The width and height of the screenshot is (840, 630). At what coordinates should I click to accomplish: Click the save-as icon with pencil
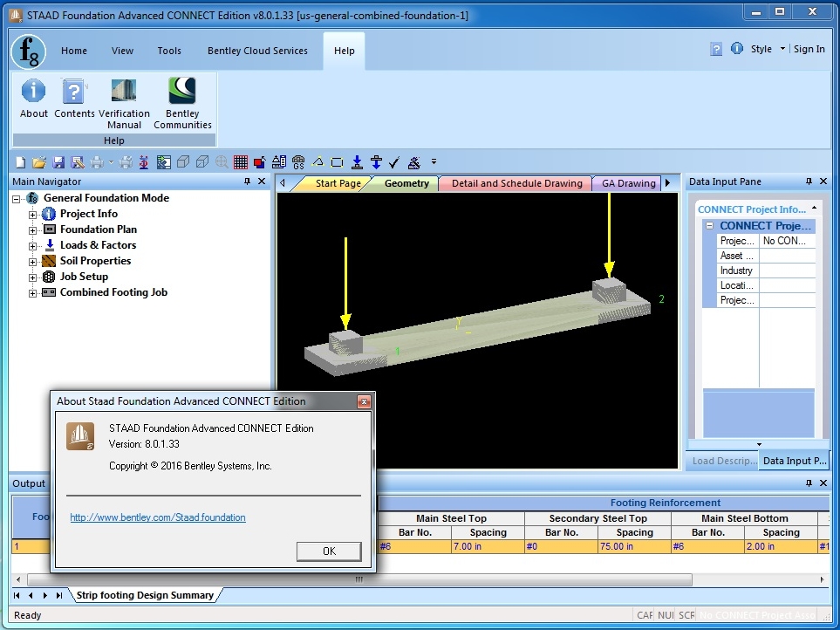click(x=78, y=161)
